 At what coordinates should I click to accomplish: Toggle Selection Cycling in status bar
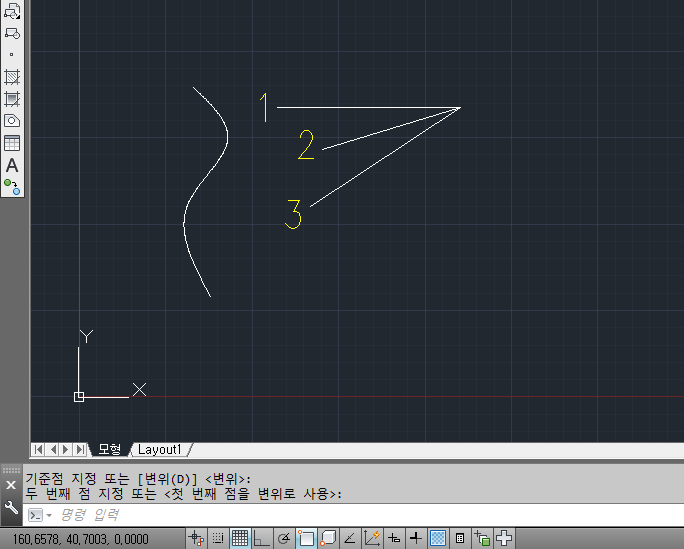[x=482, y=539]
